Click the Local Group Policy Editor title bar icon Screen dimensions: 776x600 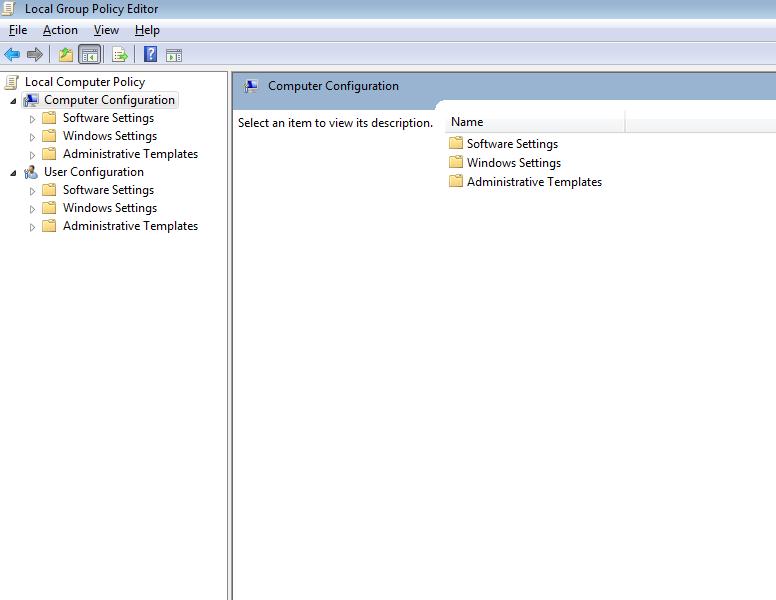point(8,8)
